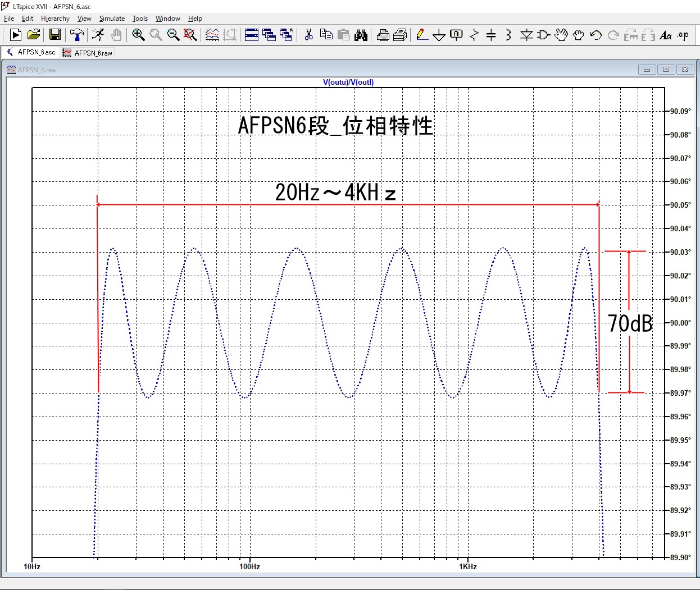Click the Zoom Out magnifier
Screen dimensions: 700x590
pyautogui.click(x=173, y=35)
